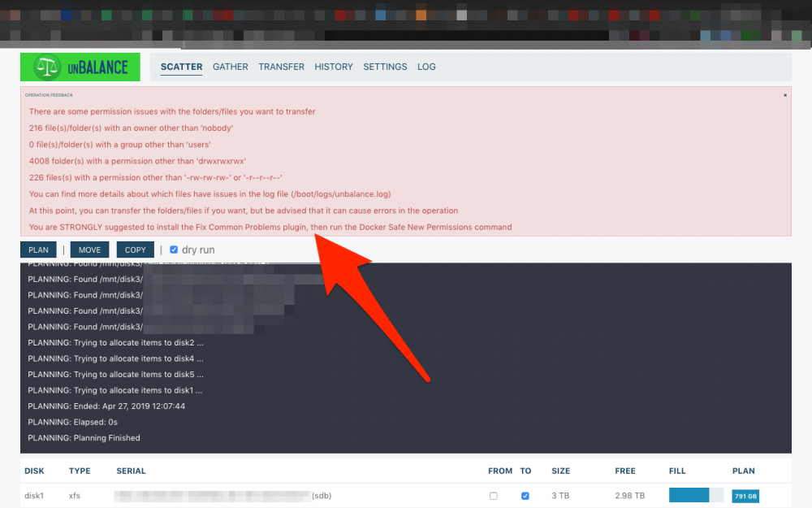Click the OPERATION FEEDBACK heading

click(49, 95)
